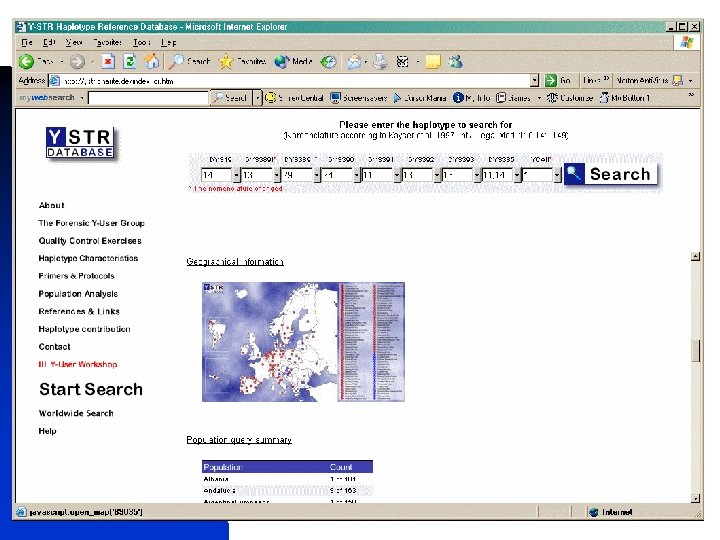Click the results frame scrollbar thumb

(x=696, y=351)
